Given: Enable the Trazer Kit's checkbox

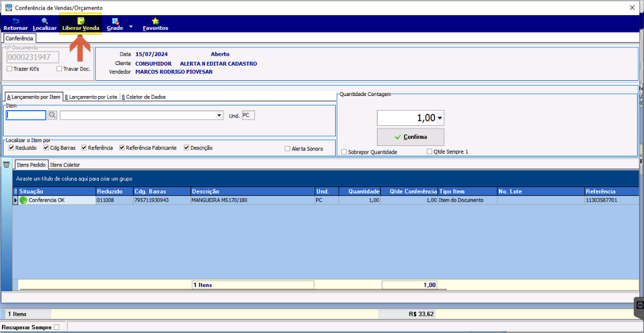Looking at the screenshot, I should [10, 69].
